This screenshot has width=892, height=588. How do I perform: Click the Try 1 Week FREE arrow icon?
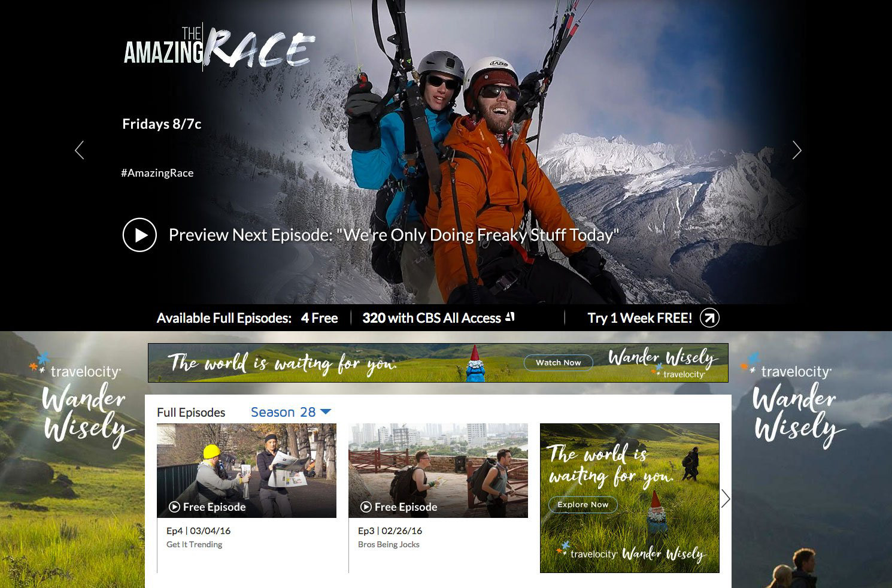[709, 318]
